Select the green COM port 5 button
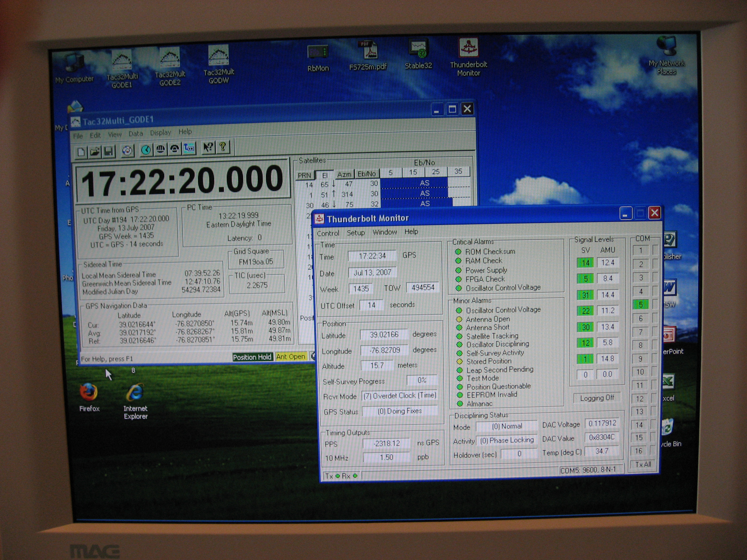This screenshot has width=747, height=560. [x=641, y=304]
